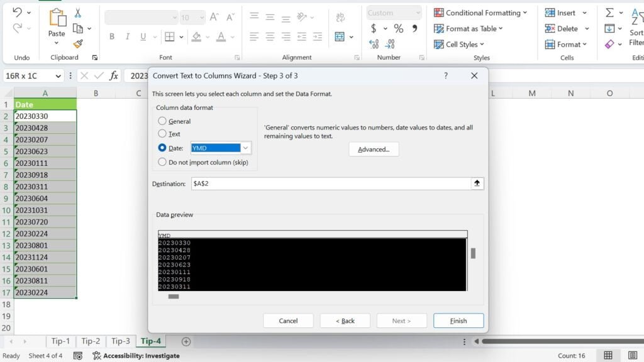Image resolution: width=644 pixels, height=362 pixels.
Task: Choose Do not import column (skip)
Action: 162,162
